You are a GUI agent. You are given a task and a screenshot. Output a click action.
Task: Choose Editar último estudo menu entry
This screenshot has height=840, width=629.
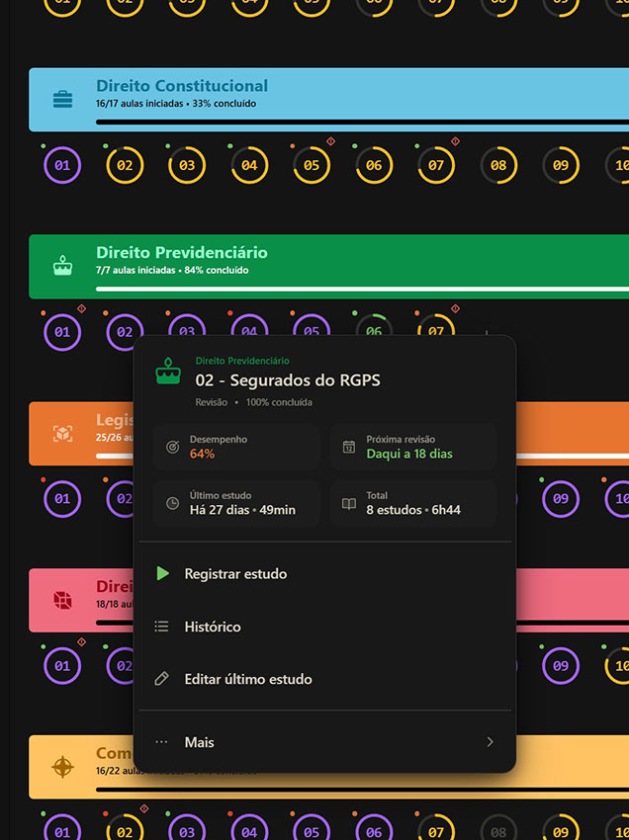click(324, 679)
